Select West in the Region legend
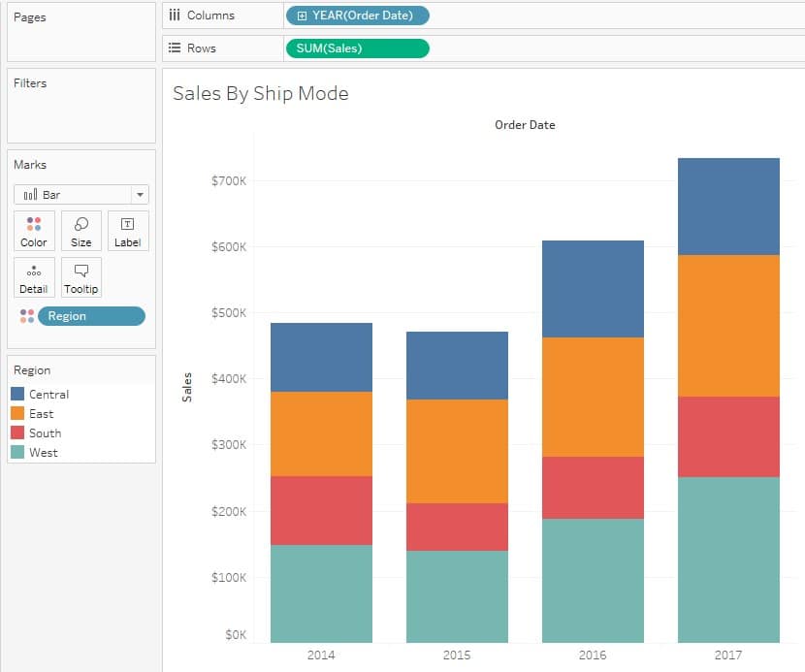Screen dimensions: 805x672 41,452
